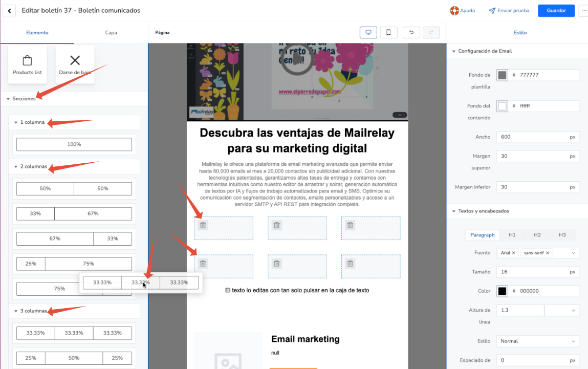This screenshot has height=369, width=588.
Task: Edit the ffffff hex color field
Action: pos(544,106)
